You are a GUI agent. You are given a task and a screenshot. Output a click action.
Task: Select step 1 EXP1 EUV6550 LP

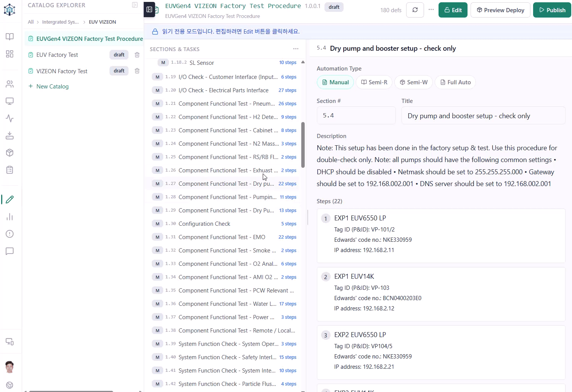click(441, 236)
